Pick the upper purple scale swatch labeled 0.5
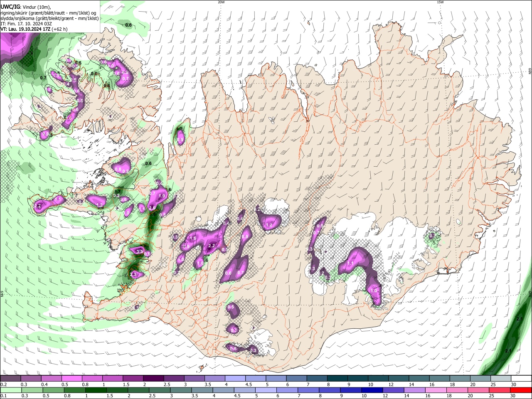The image size is (532, 399). tap(71, 379)
